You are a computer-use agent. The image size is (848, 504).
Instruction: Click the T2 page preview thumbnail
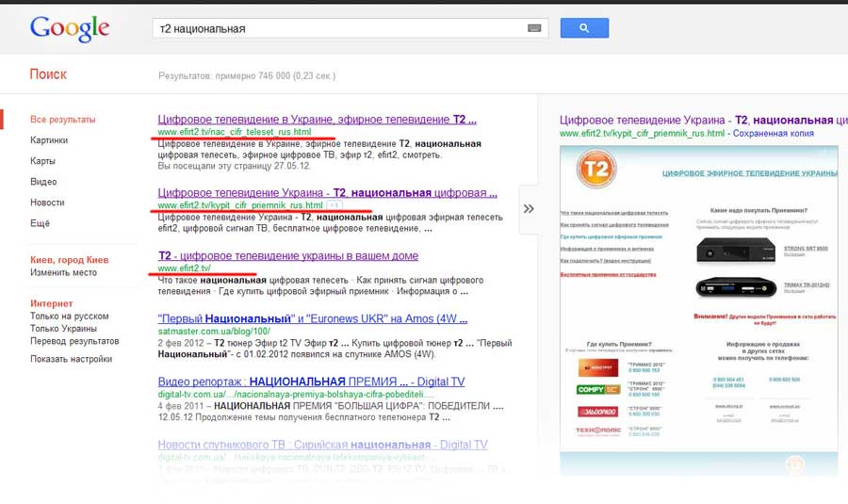point(699,310)
